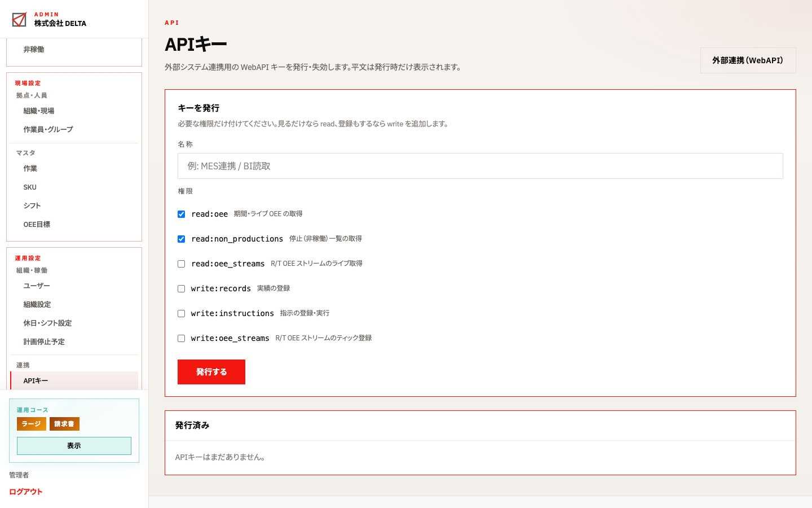Uncheck the read:non_productions permission
Screen dimensions: 812x508
click(x=181, y=239)
